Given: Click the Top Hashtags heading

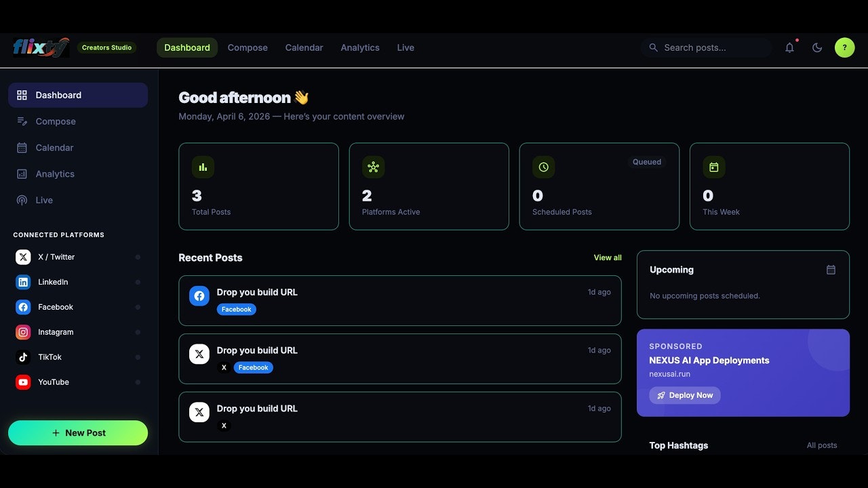Looking at the screenshot, I should click(679, 445).
